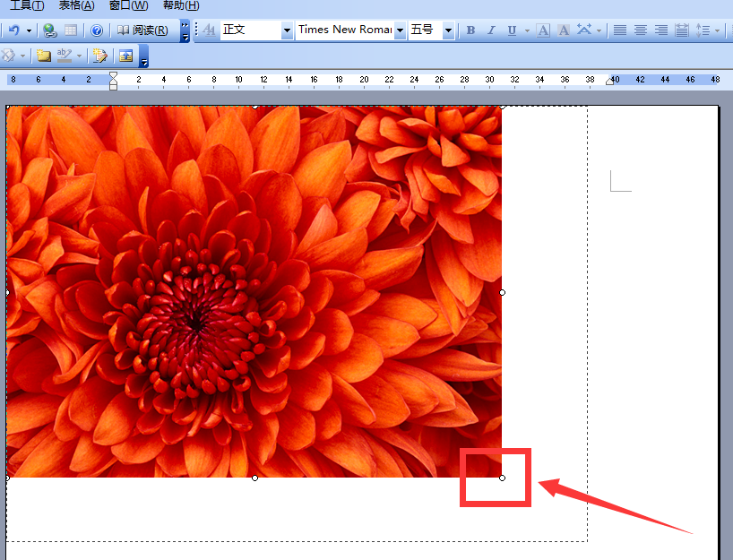The image size is (733, 560).
Task: Click the image's bottom-middle resize handle
Action: 254,478
